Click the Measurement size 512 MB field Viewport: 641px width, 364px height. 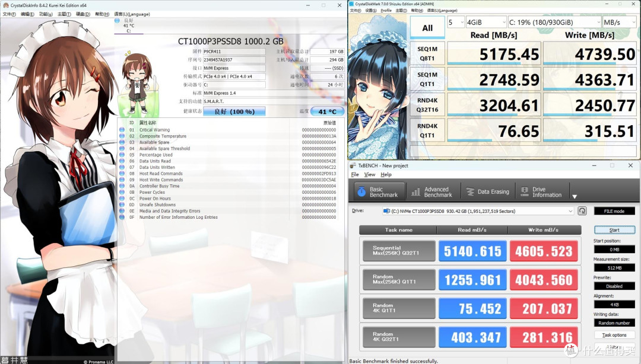(x=614, y=268)
